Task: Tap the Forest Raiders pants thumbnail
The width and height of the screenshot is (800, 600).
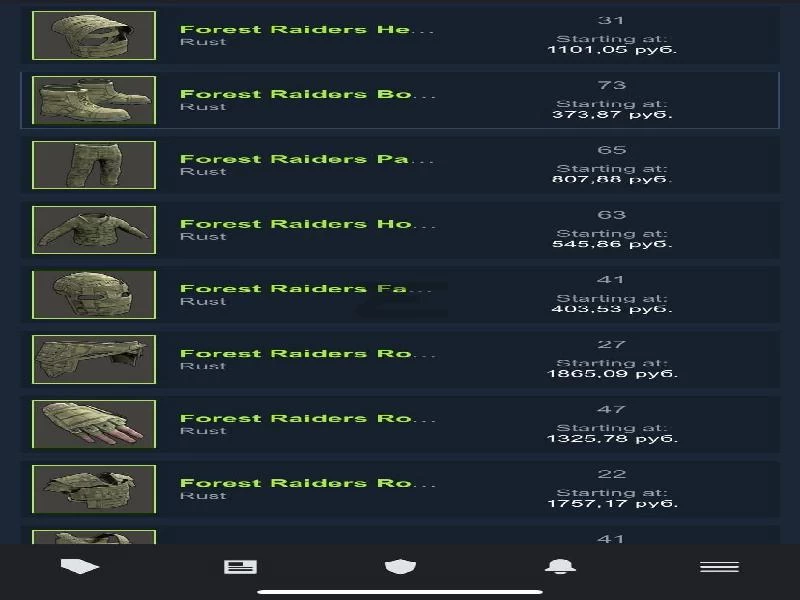Action: pos(94,165)
